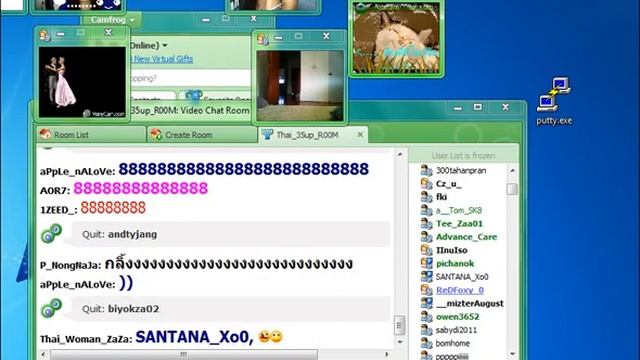Select user a__Tom_SK8 in user list
The height and width of the screenshot is (360, 640).
click(x=459, y=210)
